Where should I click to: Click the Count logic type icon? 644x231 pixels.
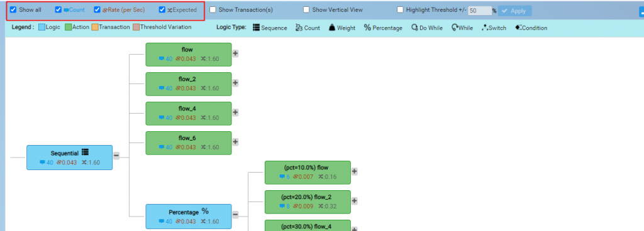click(x=299, y=28)
